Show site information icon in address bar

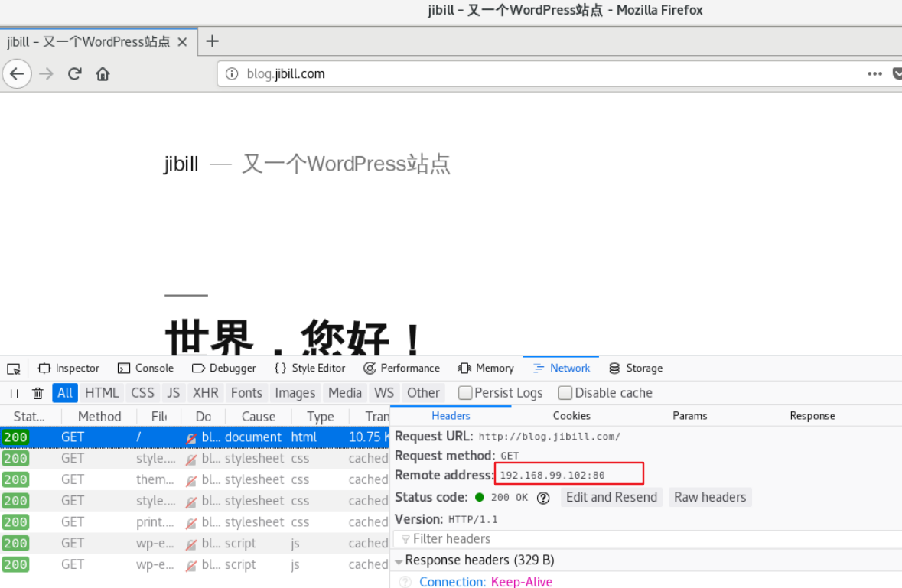[232, 73]
